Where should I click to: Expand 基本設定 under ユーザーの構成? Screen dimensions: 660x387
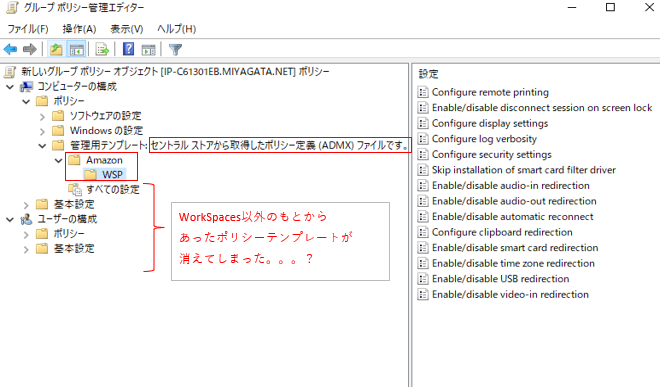click(x=26, y=249)
